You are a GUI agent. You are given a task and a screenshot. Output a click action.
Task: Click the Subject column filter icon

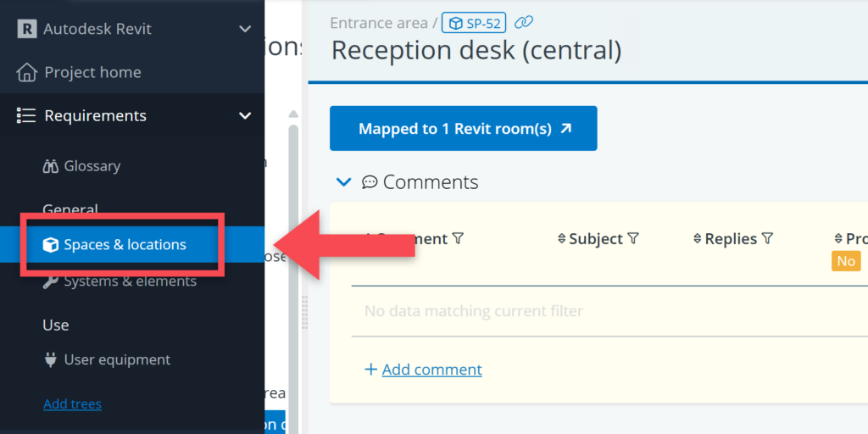tap(632, 239)
